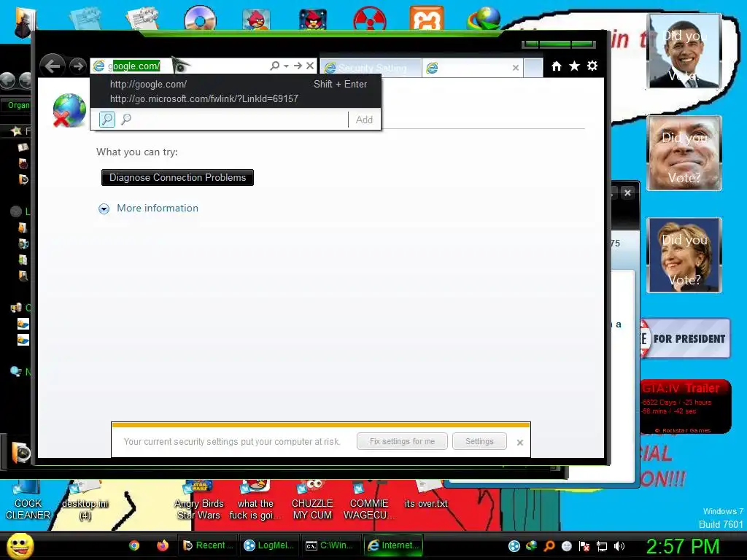The image size is (747, 560).
Task: Open the address bar autocomplete dropdown arrow
Action: [x=286, y=66]
